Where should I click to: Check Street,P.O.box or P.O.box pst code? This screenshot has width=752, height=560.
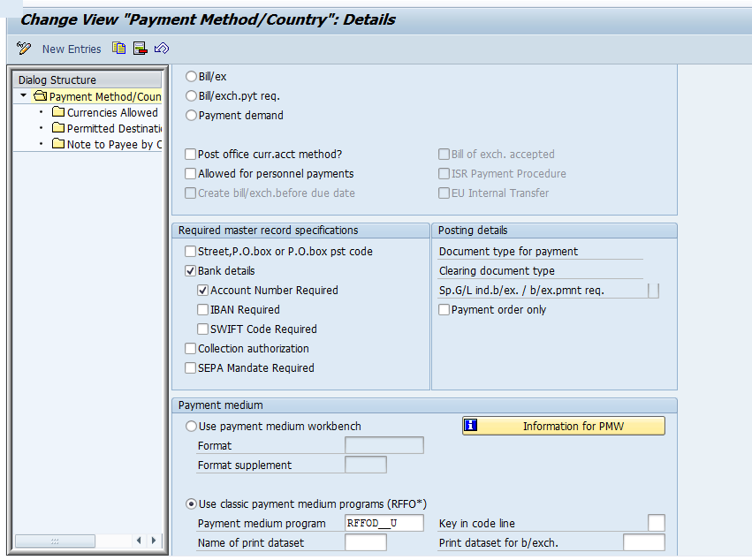click(190, 251)
